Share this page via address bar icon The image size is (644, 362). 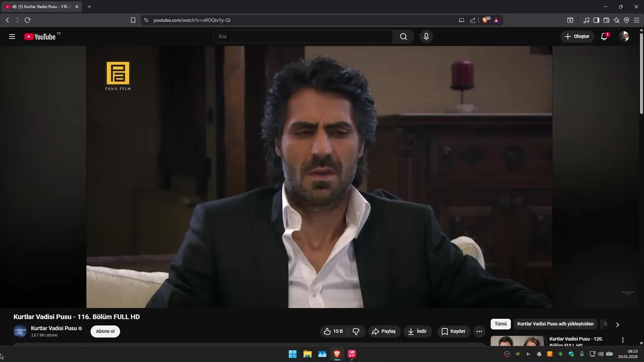point(473,20)
